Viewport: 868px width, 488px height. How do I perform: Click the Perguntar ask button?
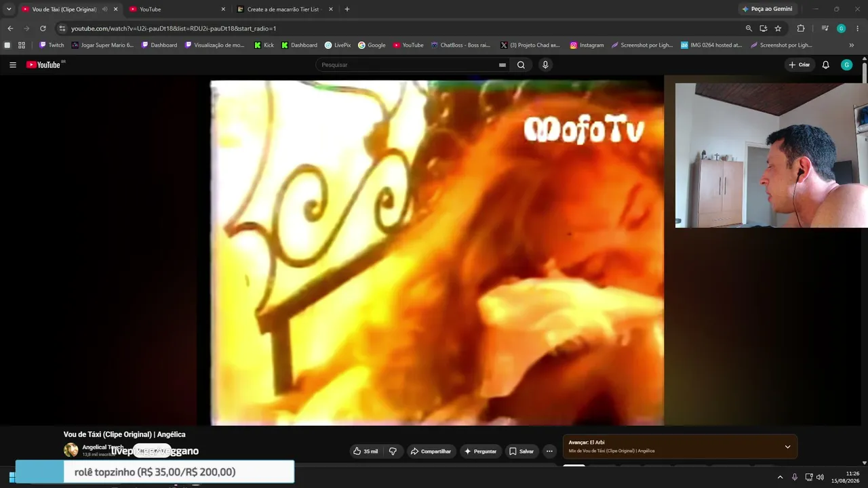click(480, 451)
